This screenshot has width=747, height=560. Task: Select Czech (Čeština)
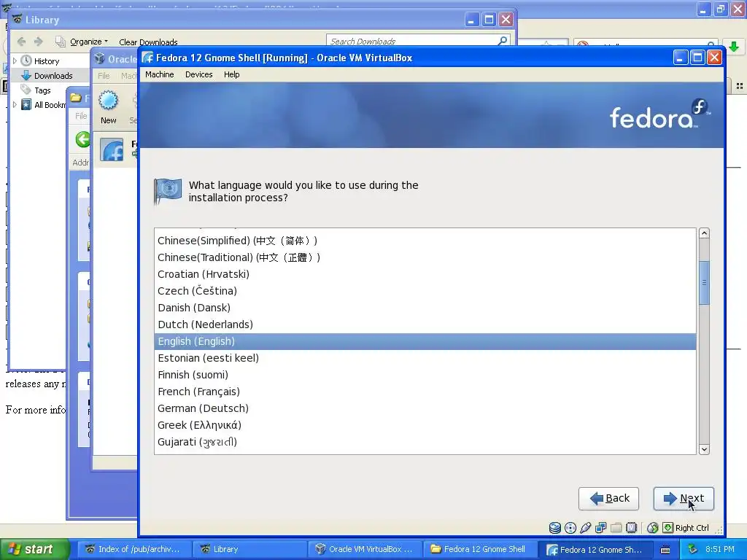tap(425, 291)
